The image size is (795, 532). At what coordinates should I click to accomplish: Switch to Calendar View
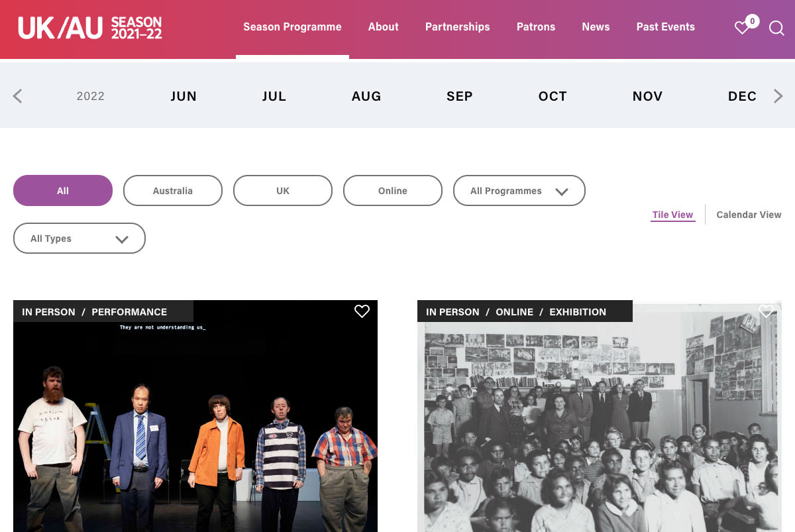click(x=749, y=215)
